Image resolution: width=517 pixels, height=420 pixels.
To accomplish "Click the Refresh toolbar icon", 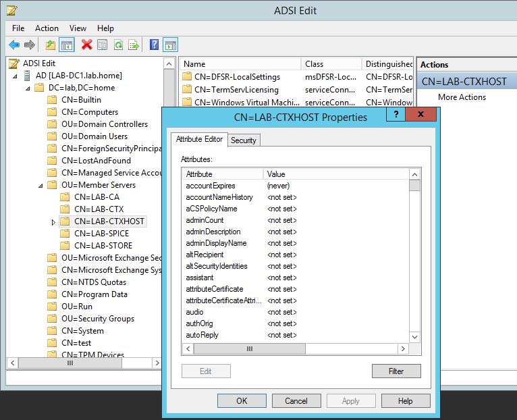I will 118,45.
